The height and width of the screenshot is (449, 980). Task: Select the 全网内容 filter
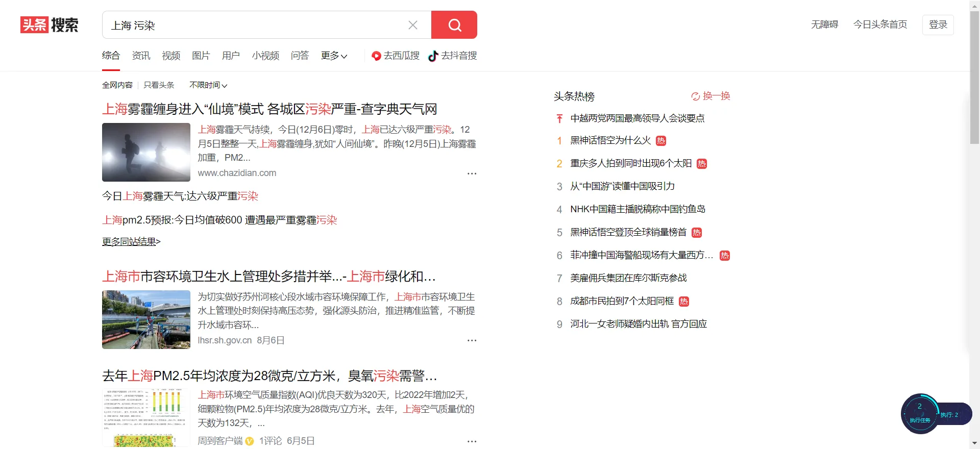point(117,85)
